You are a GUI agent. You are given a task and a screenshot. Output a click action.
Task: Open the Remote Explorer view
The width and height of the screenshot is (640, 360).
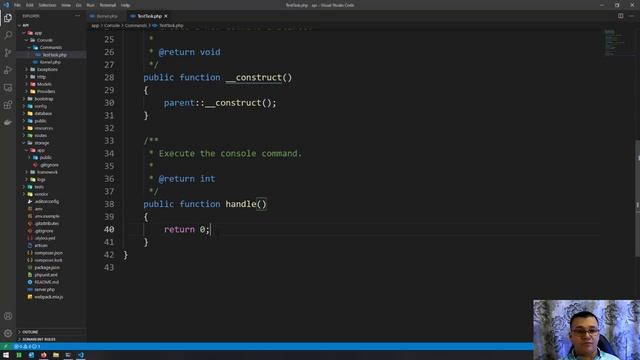click(x=8, y=88)
